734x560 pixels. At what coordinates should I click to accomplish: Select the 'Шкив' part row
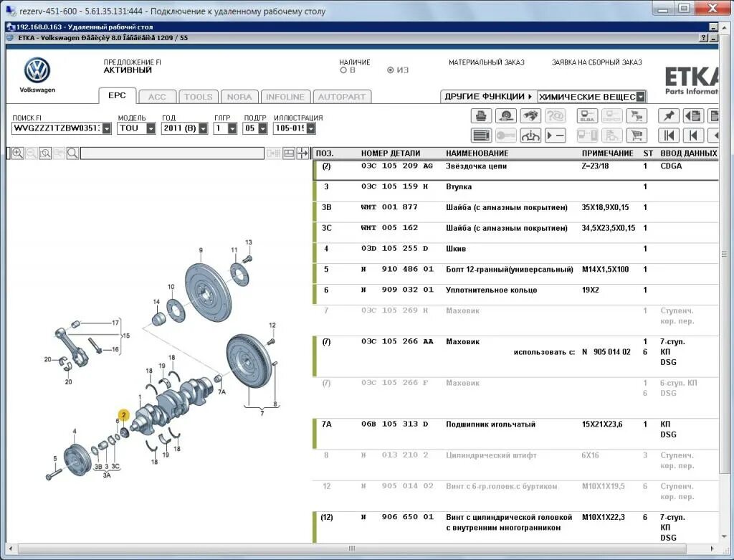point(515,253)
